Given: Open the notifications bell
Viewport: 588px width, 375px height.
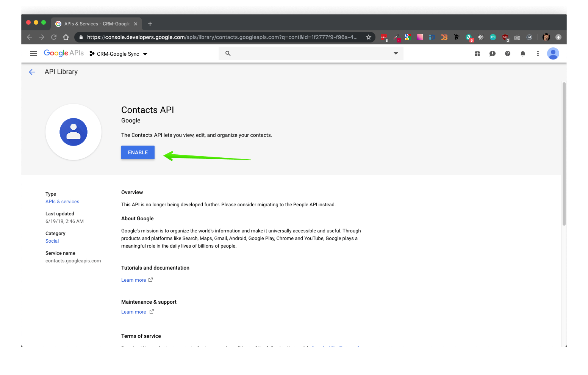Looking at the screenshot, I should (522, 53).
